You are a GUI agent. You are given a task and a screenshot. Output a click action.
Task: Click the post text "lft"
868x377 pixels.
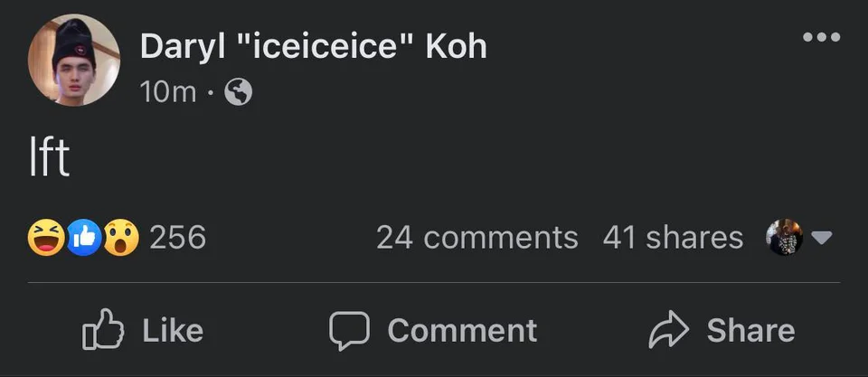click(x=49, y=160)
